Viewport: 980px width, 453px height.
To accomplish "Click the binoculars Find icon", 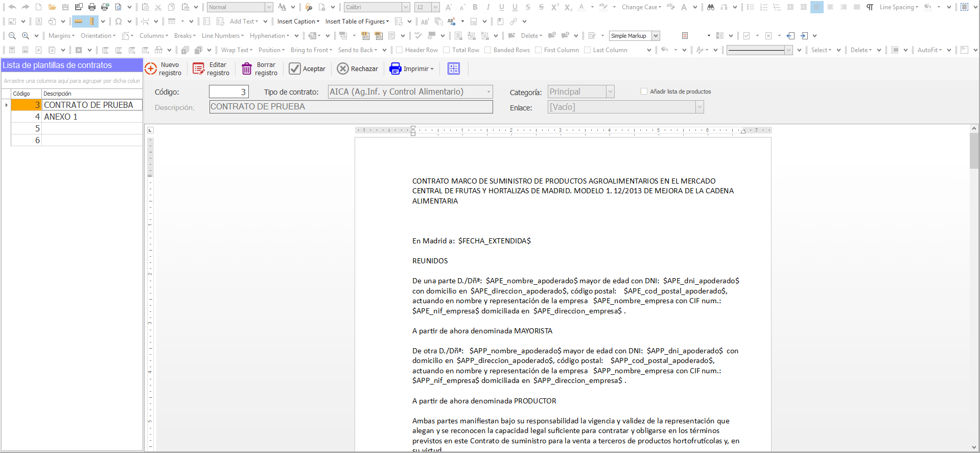I will (x=710, y=7).
